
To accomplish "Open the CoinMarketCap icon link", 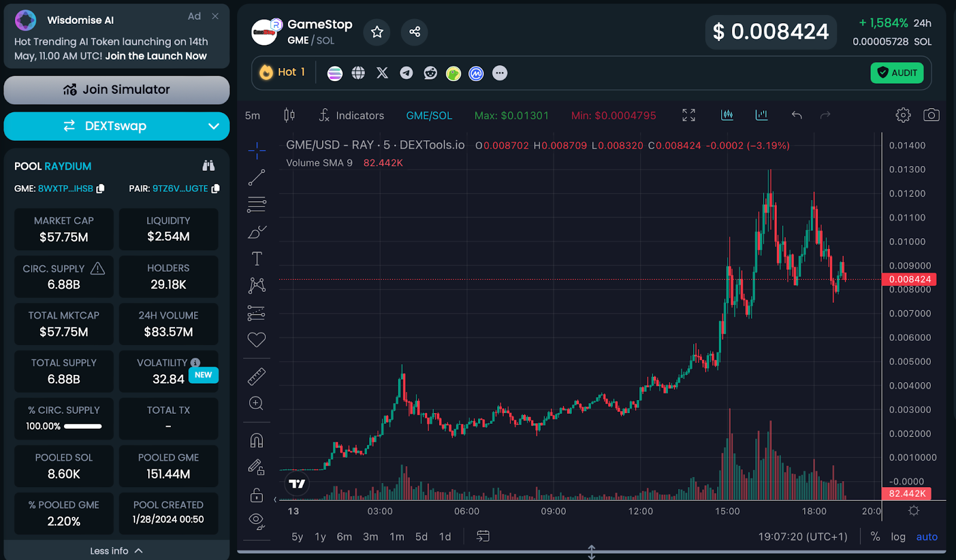I will coord(476,73).
